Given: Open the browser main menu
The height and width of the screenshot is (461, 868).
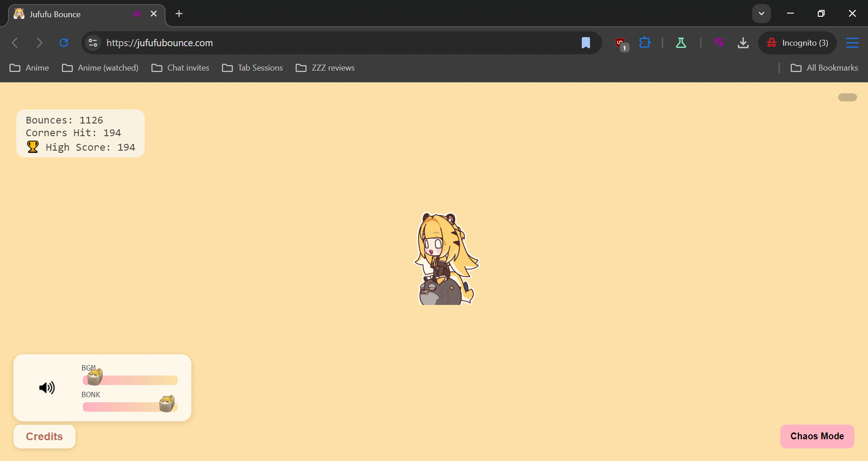Looking at the screenshot, I should [852, 43].
